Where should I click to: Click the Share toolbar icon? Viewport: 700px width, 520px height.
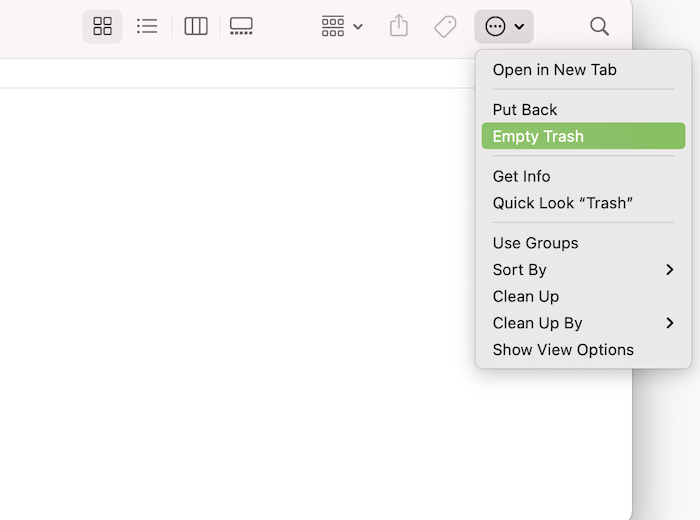pyautogui.click(x=399, y=26)
